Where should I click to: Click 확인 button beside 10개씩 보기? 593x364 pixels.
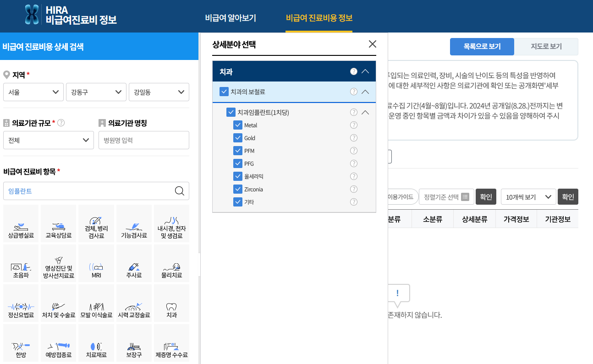coord(568,197)
